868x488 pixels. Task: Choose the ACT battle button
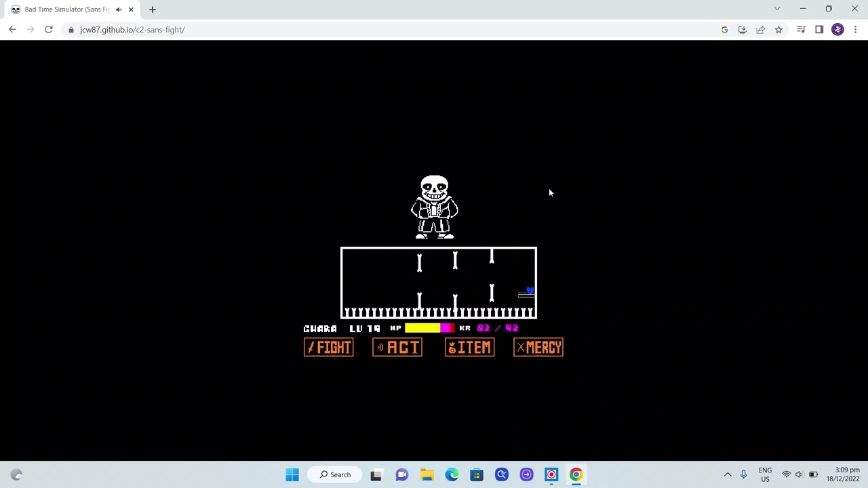(397, 348)
